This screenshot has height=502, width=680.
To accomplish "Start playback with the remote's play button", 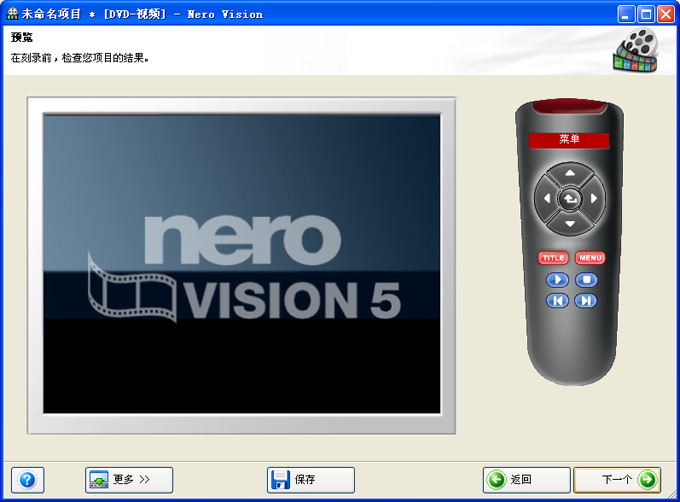I will click(x=557, y=280).
